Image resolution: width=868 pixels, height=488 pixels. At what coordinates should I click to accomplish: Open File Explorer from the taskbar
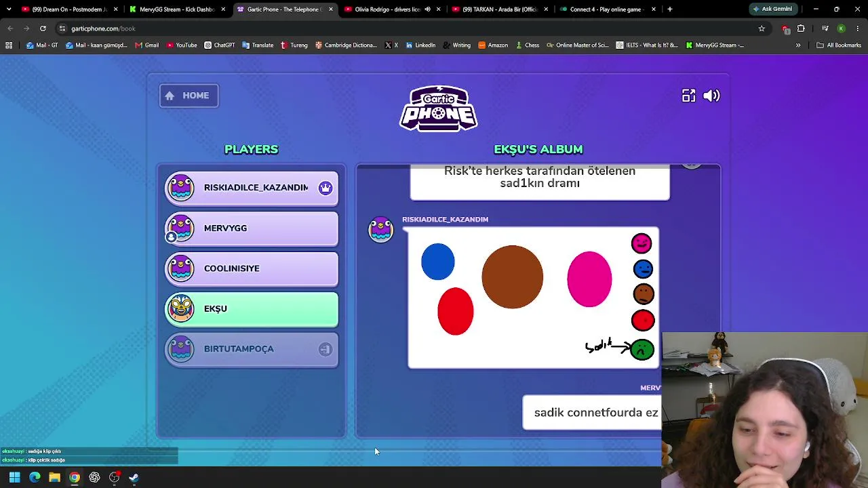click(54, 478)
